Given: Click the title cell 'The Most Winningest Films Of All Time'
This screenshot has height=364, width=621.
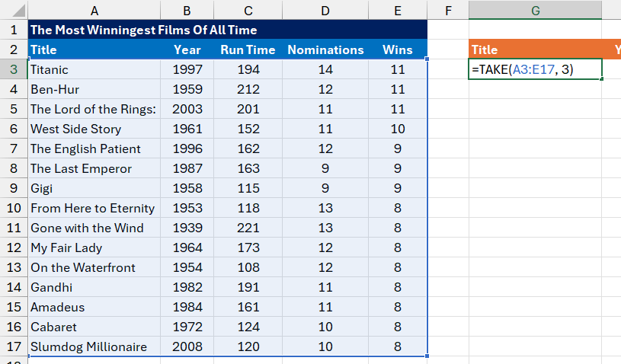Looking at the screenshot, I should [x=228, y=30].
